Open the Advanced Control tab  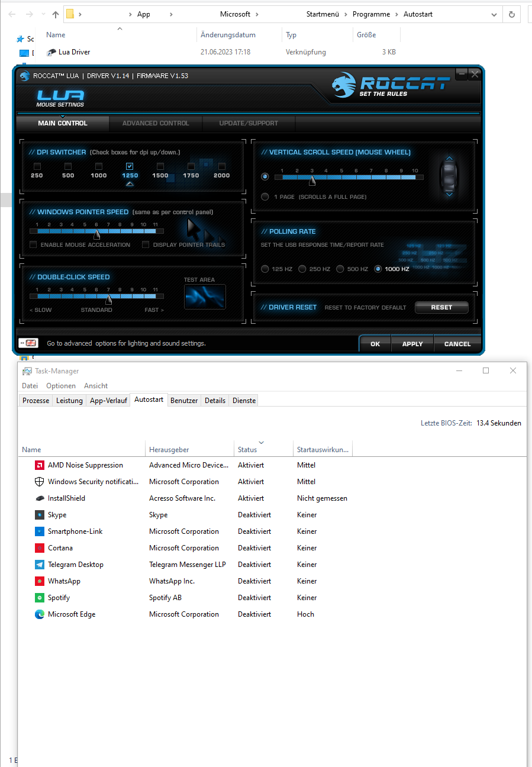[156, 123]
